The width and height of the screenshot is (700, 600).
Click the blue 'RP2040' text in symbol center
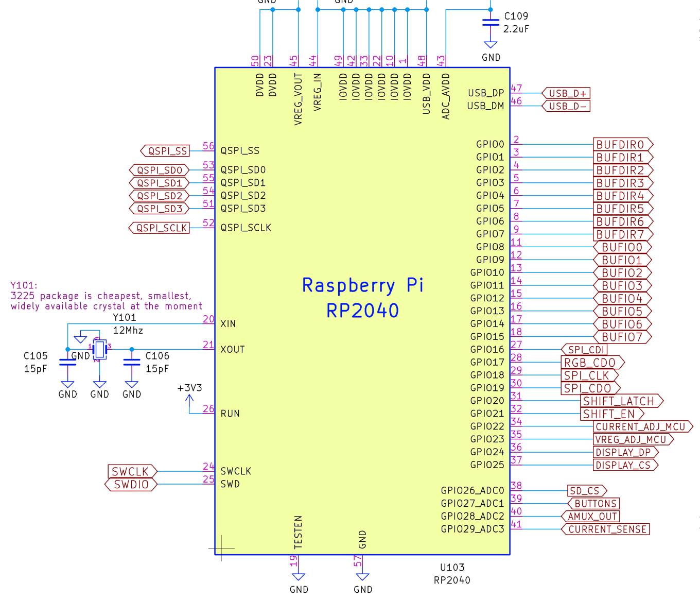[x=362, y=311]
